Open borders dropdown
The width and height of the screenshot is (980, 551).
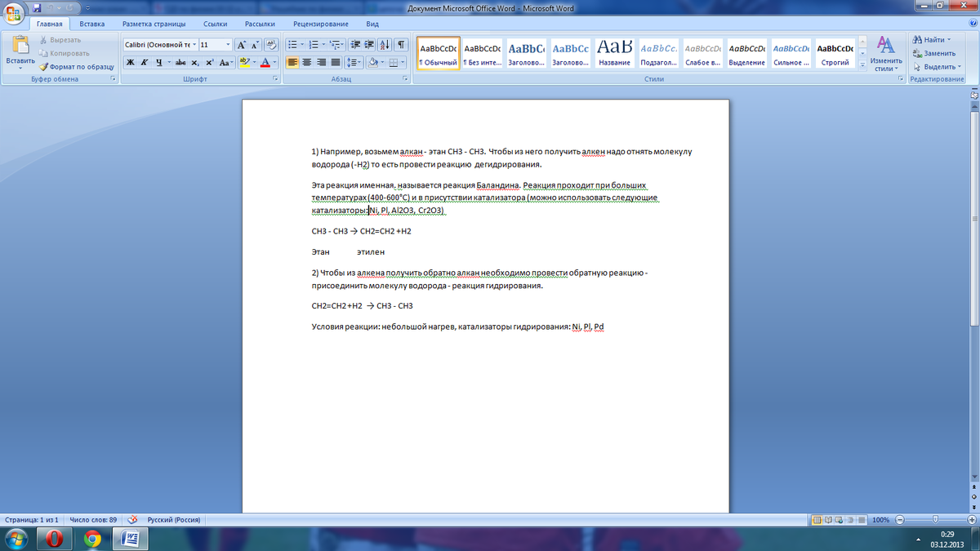(403, 63)
